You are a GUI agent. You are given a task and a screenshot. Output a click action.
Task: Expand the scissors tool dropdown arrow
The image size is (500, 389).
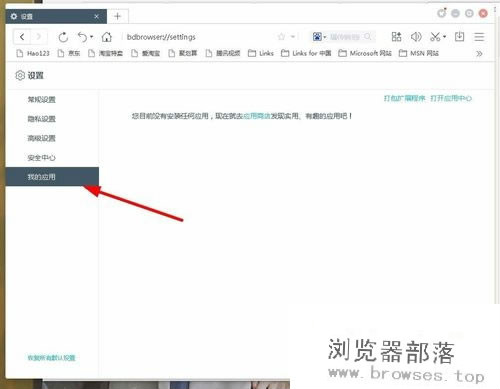pyautogui.click(x=444, y=37)
